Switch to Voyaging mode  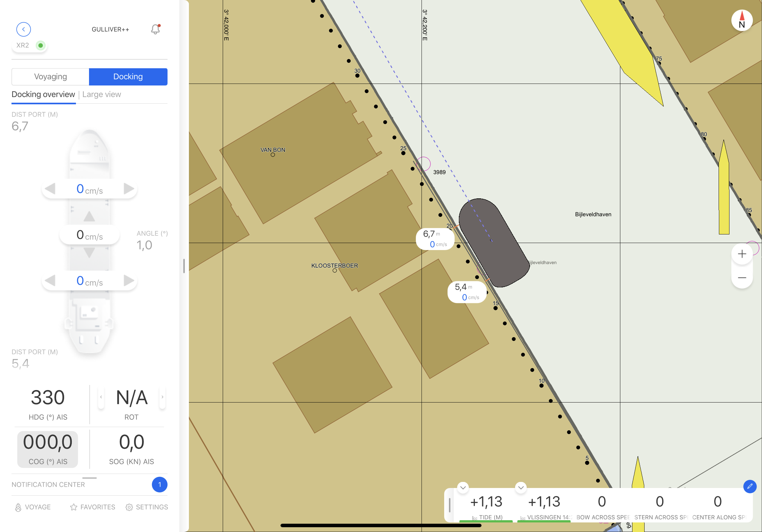(x=50, y=77)
